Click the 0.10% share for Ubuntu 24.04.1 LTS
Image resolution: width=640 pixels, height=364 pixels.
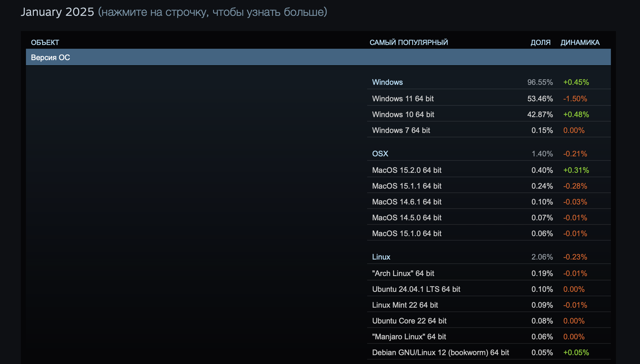click(x=542, y=289)
